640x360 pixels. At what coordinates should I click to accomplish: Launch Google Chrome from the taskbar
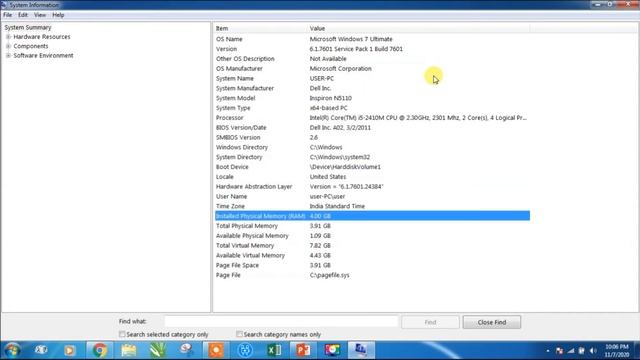coord(99,350)
